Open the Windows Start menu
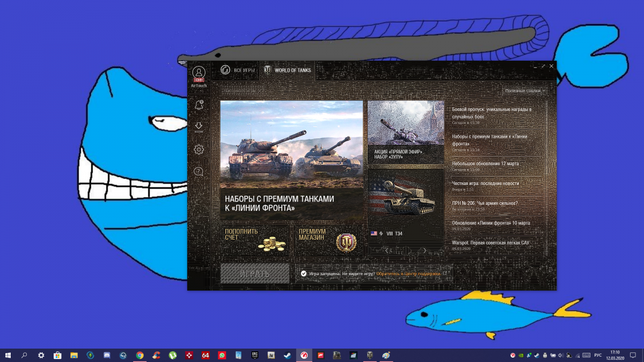 [x=8, y=355]
